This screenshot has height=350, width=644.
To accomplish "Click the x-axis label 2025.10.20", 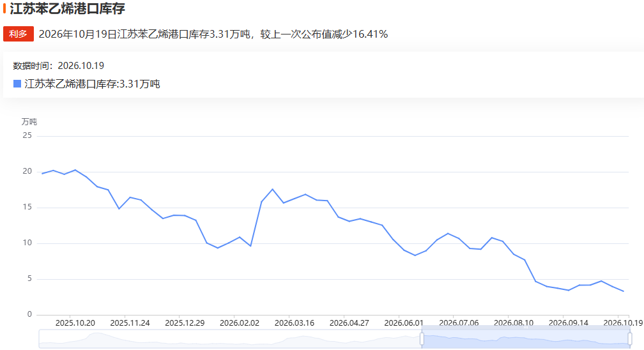I will pos(75,323).
